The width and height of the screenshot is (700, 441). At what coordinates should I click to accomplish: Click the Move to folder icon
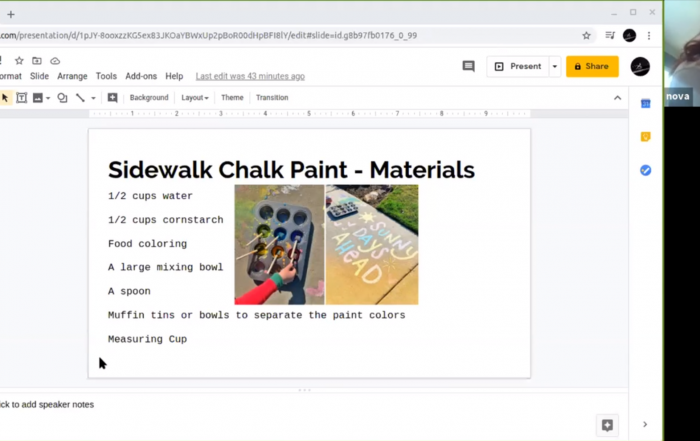coord(37,61)
